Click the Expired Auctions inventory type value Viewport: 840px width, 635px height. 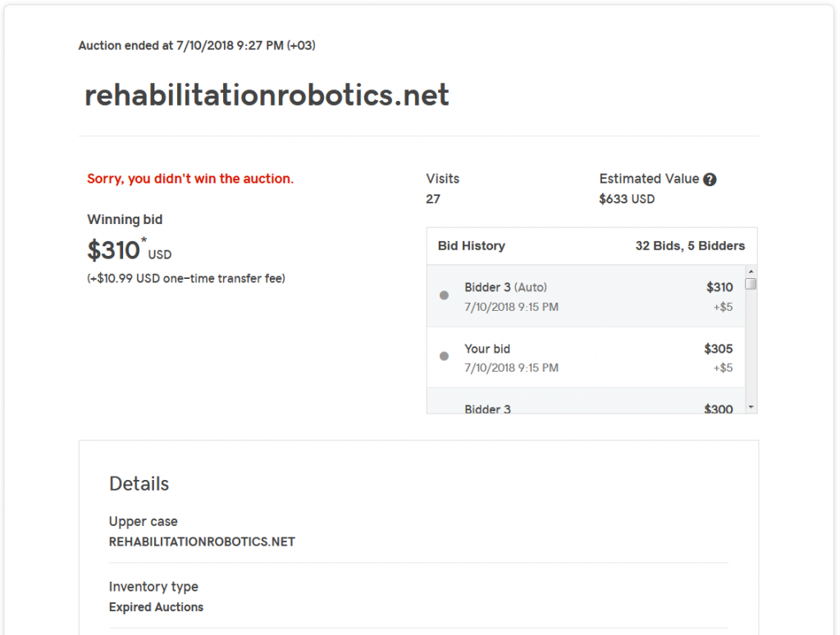pyautogui.click(x=156, y=607)
